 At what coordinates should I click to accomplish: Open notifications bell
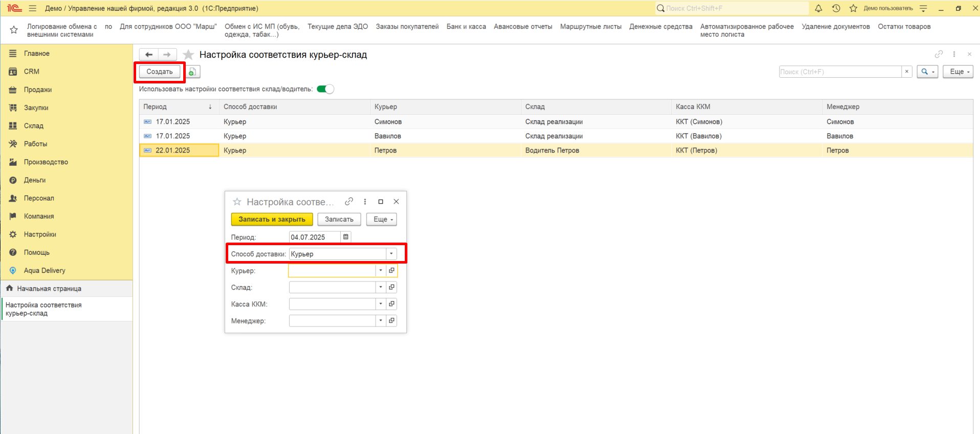818,8
